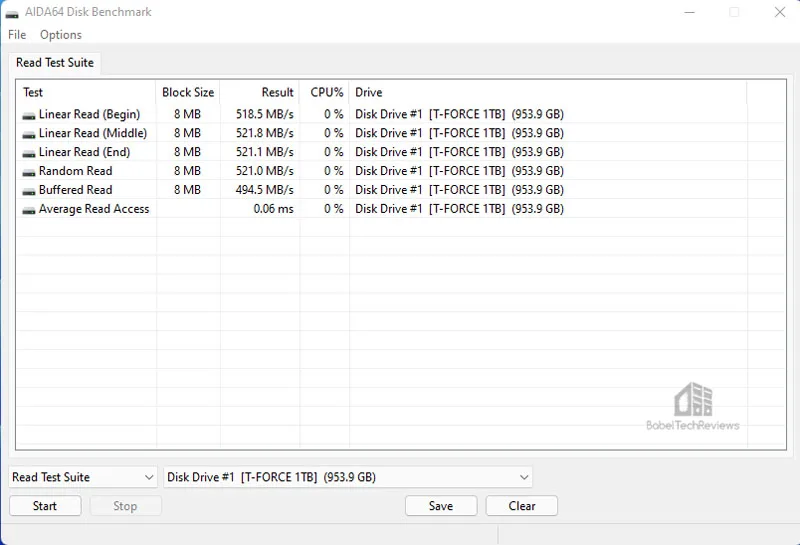This screenshot has height=545, width=800.
Task: Clear the benchmark results
Action: 521,506
